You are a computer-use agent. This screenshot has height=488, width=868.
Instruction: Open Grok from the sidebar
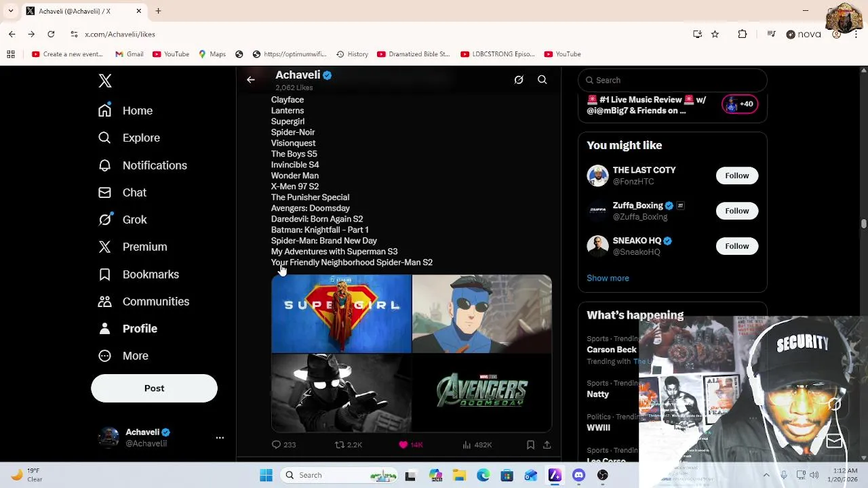(x=123, y=220)
